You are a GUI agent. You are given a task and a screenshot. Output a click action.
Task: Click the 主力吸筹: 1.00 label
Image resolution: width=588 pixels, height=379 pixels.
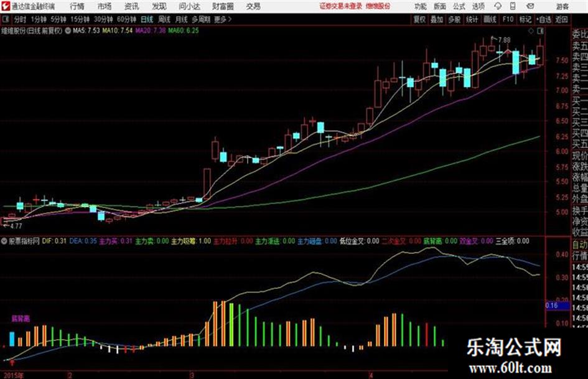[x=191, y=241]
